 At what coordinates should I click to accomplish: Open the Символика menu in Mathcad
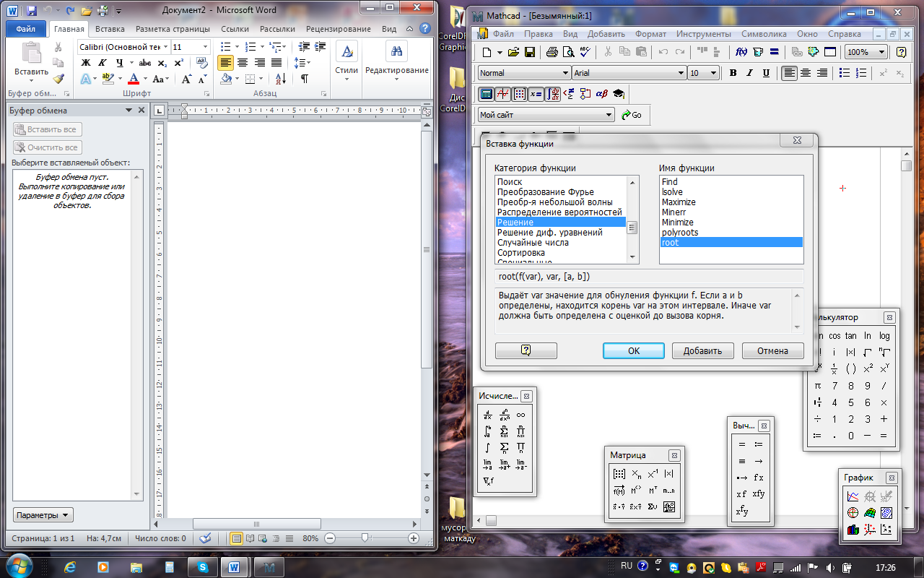[x=764, y=34]
